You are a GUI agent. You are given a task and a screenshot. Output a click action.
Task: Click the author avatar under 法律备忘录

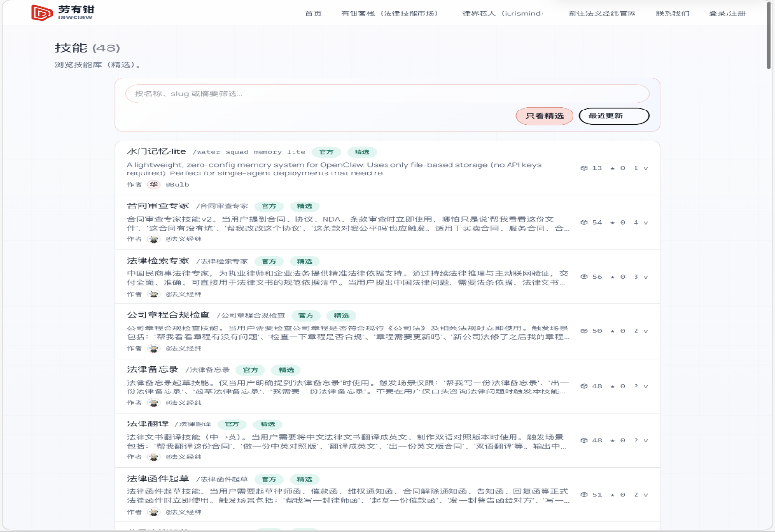tap(153, 401)
